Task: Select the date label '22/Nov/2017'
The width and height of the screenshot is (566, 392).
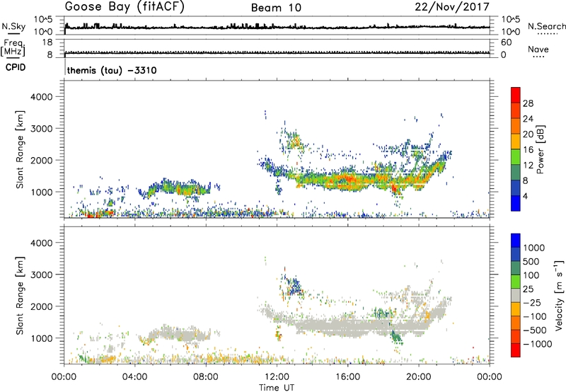Action: [452, 7]
